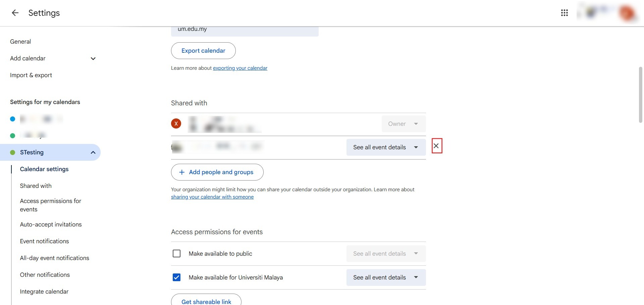Collapse the STesting calendar section
The width and height of the screenshot is (644, 305).
(93, 152)
